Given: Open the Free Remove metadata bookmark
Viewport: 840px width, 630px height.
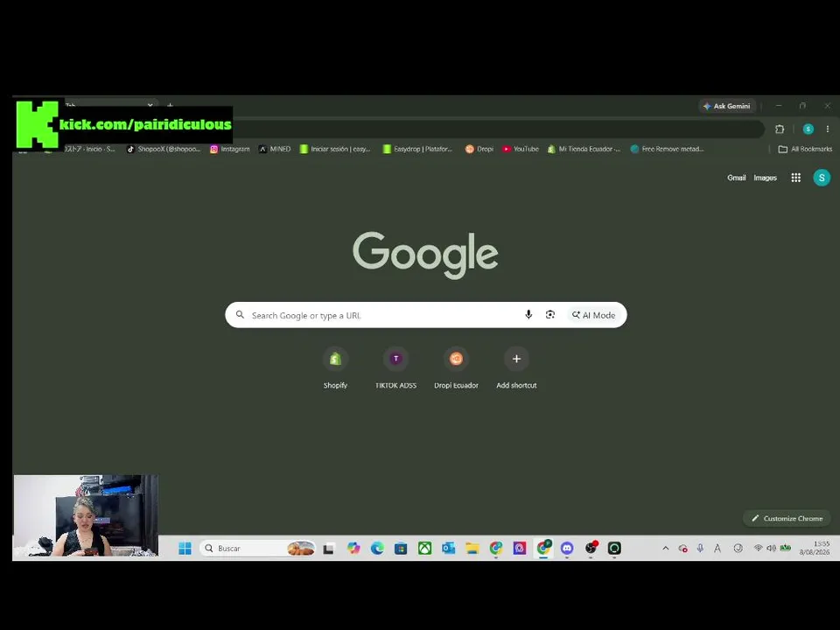Looking at the screenshot, I should click(667, 149).
